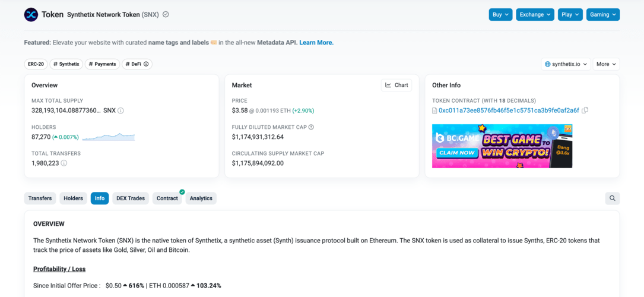Click info icon next to max total supply
644x297 pixels.
[x=120, y=110]
